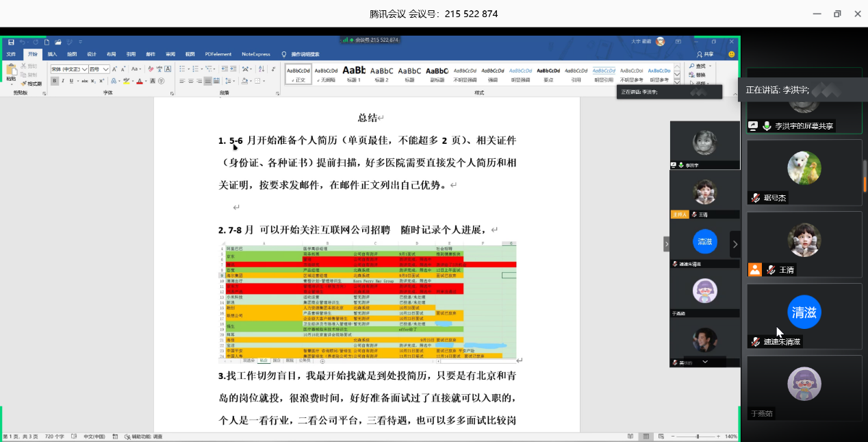Apply the 标题 1 heading style

coord(354,73)
